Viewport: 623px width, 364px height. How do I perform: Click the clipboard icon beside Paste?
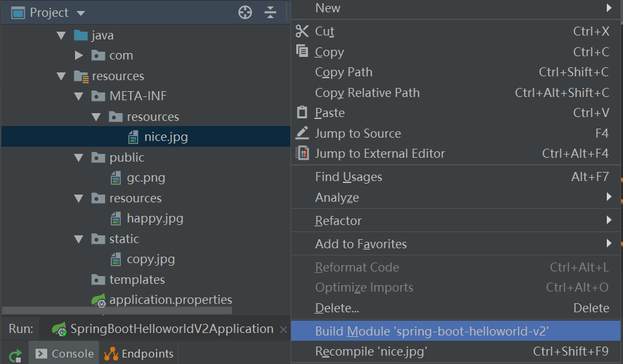(x=302, y=112)
